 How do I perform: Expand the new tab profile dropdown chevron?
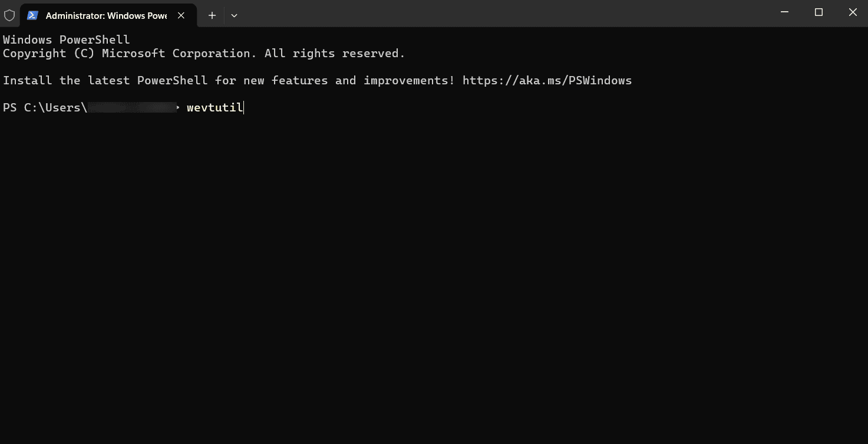pos(234,15)
